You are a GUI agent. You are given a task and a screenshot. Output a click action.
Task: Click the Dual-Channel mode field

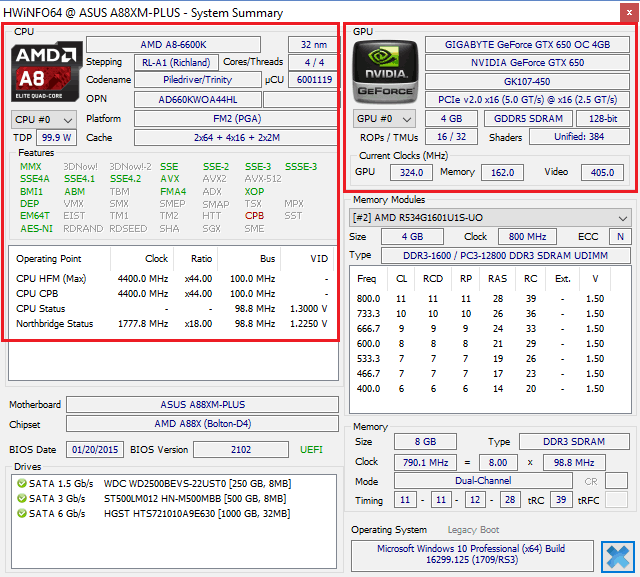click(483, 481)
